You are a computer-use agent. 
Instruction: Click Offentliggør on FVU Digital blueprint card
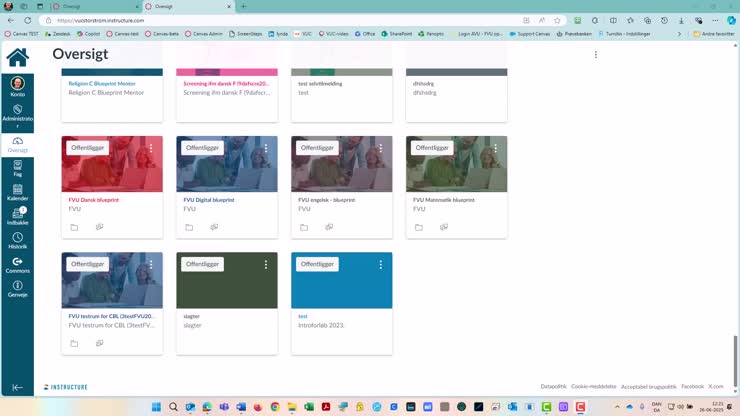[202, 148]
